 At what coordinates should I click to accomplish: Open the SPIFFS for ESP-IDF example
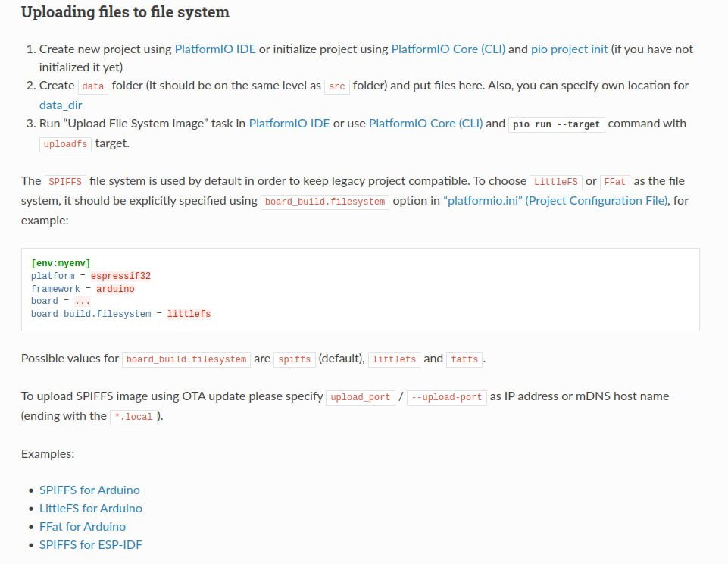click(x=91, y=544)
